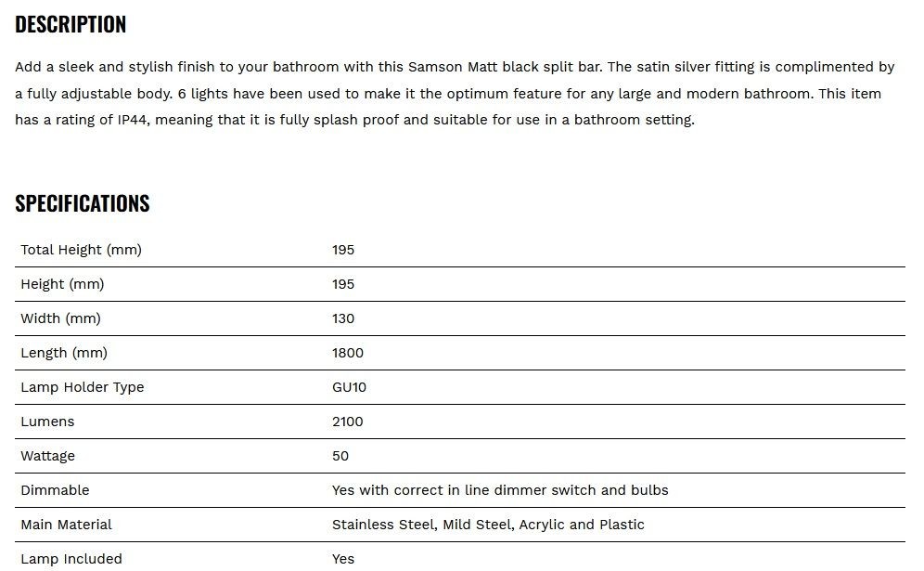Click the SPECIFICATIONS heading
Screen dimensions: 924x571
pyautogui.click(x=82, y=203)
